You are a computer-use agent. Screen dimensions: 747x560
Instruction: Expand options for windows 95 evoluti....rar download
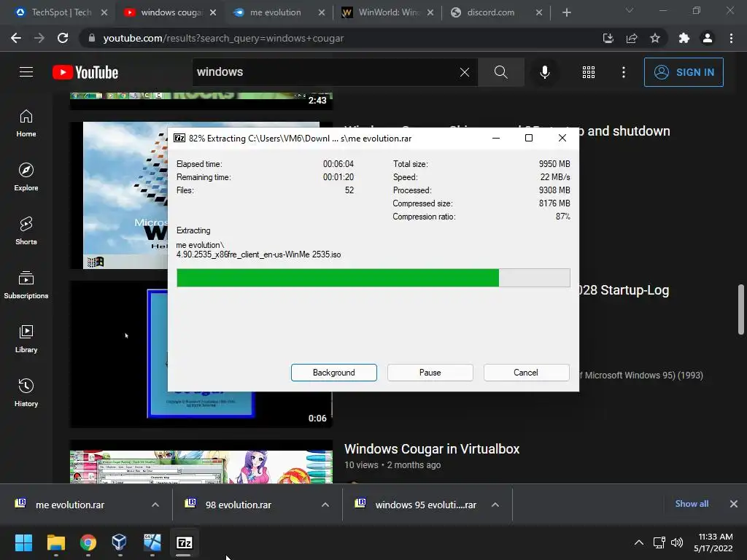[x=495, y=505]
